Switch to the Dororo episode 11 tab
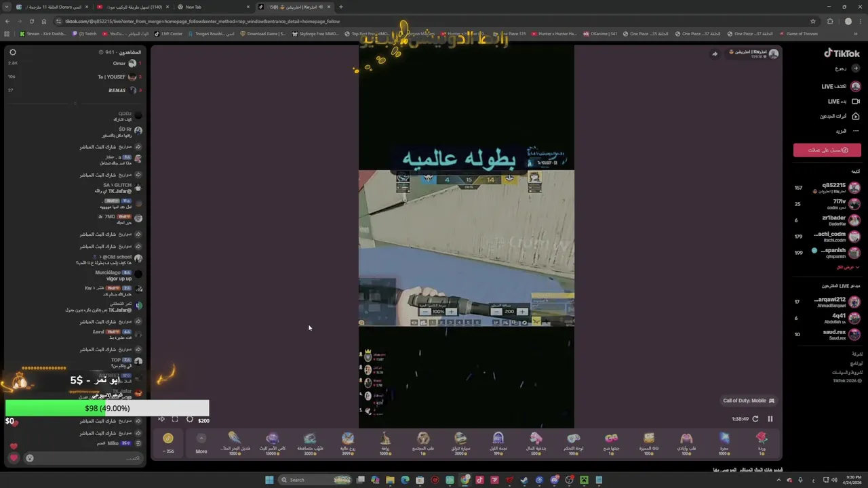Image resolution: width=868 pixels, height=488 pixels. (x=51, y=7)
